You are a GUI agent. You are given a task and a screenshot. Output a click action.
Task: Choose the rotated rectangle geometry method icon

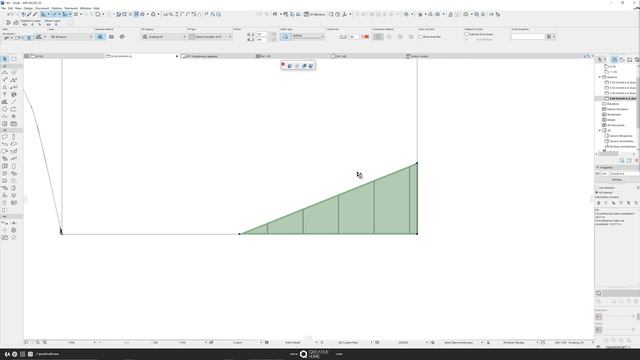[x=122, y=37]
